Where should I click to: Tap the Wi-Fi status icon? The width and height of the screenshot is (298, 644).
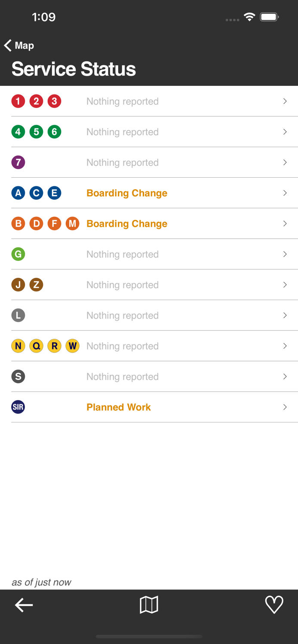point(250,17)
